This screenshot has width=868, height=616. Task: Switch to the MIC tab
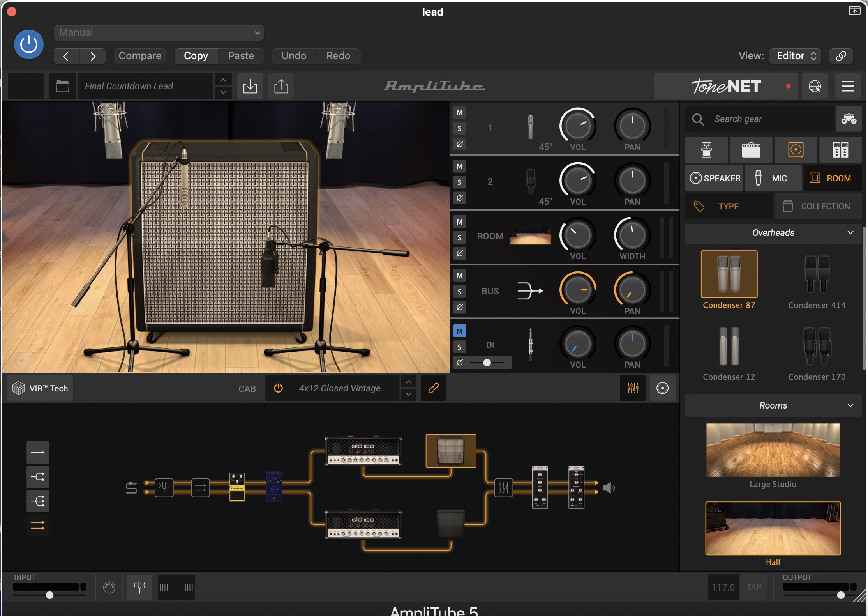pos(773,178)
